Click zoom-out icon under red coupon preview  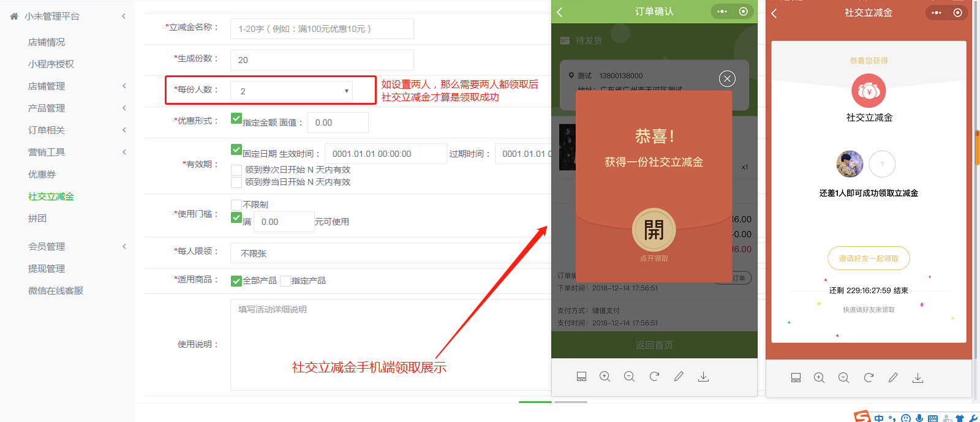pos(843,378)
